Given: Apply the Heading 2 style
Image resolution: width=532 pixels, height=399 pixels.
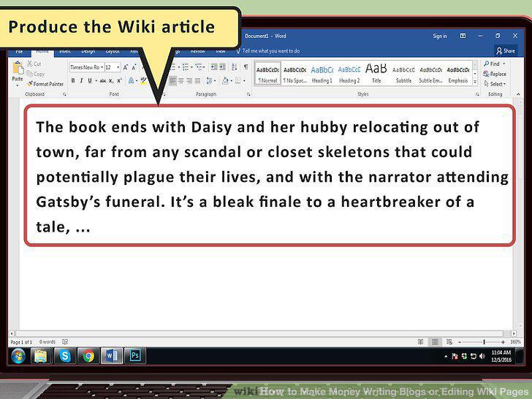Looking at the screenshot, I should click(x=349, y=74).
